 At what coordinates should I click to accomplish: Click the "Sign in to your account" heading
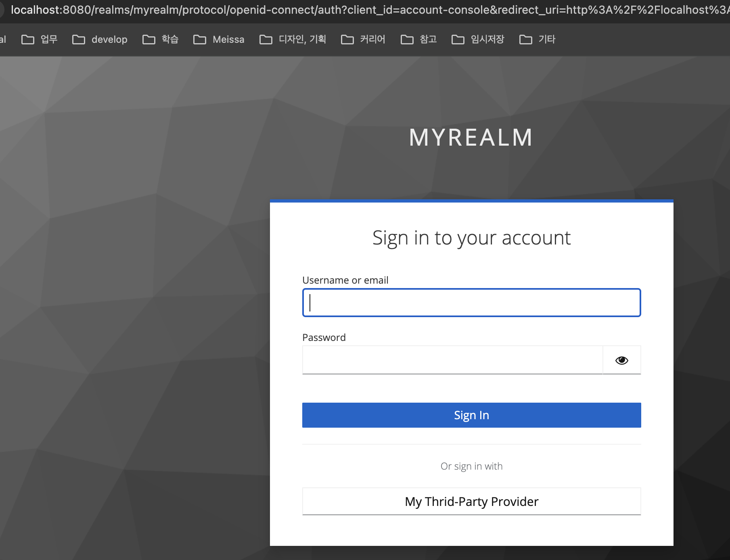[x=471, y=238]
